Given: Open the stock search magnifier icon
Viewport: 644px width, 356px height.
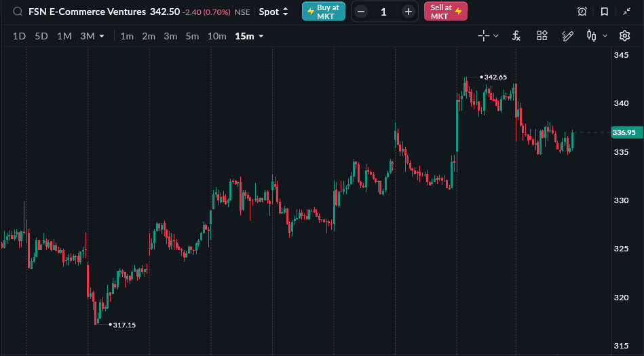Looking at the screenshot, I should click(17, 12).
